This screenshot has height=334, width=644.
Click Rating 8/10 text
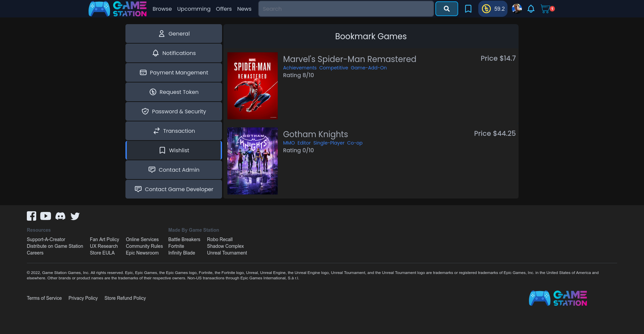click(x=298, y=75)
